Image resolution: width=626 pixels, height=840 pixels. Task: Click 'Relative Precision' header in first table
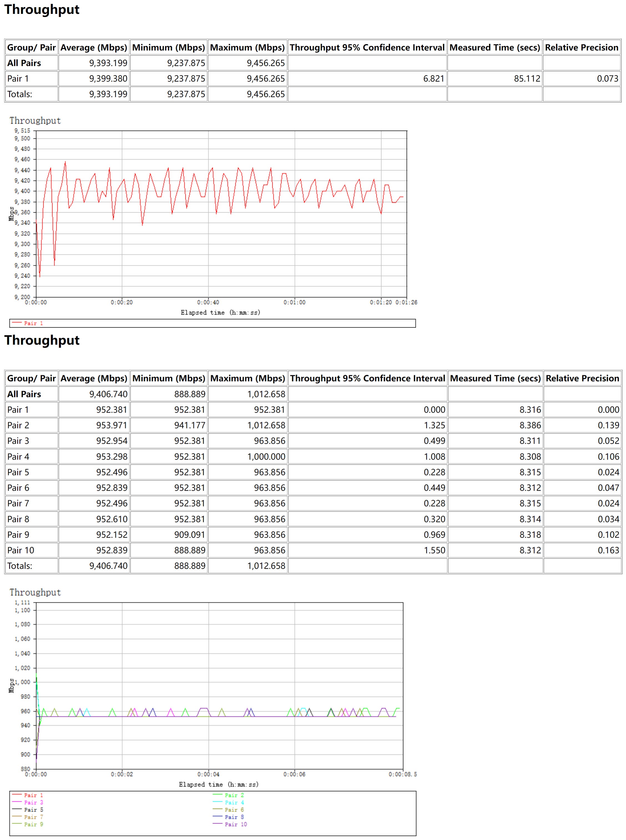pyautogui.click(x=582, y=47)
